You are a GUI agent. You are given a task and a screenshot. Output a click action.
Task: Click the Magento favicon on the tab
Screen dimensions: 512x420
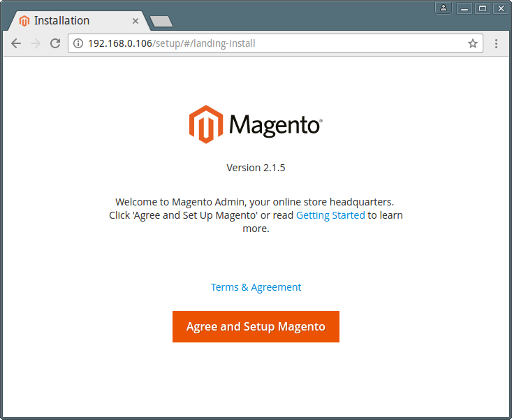(24, 20)
